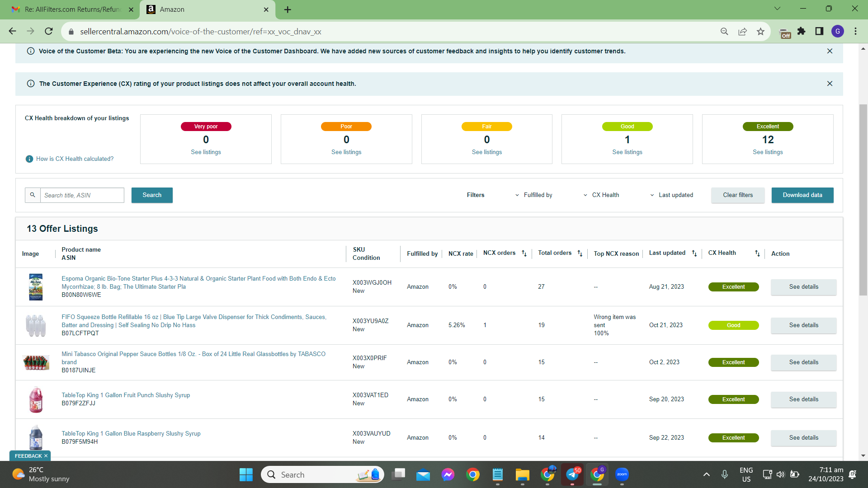Open the Chrome tab search dropdown

[x=777, y=9]
